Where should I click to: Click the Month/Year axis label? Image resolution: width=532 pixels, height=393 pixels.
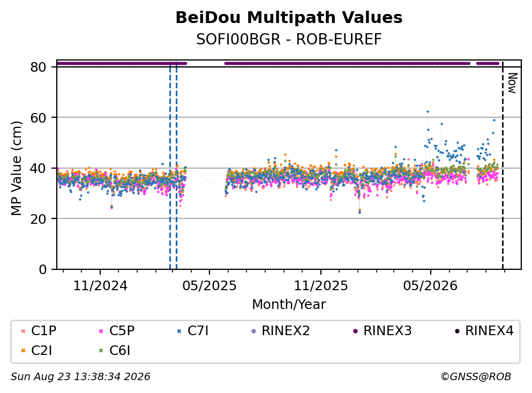tap(289, 304)
